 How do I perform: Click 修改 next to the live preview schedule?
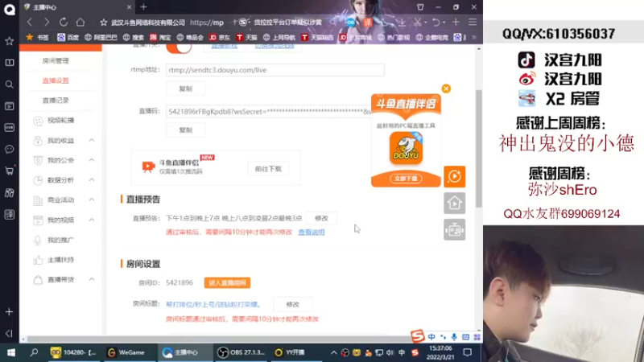pos(321,218)
